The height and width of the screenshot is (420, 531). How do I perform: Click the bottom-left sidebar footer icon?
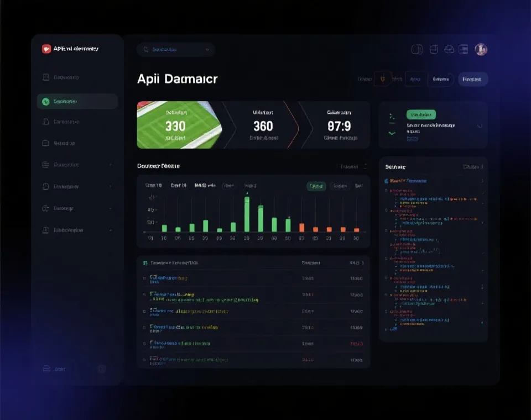(x=46, y=369)
